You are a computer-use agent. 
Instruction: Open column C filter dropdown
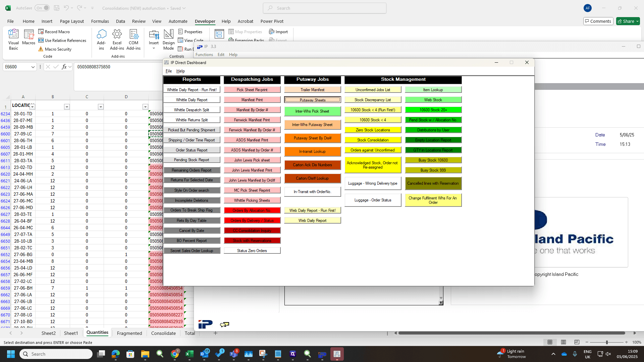pos(101,107)
